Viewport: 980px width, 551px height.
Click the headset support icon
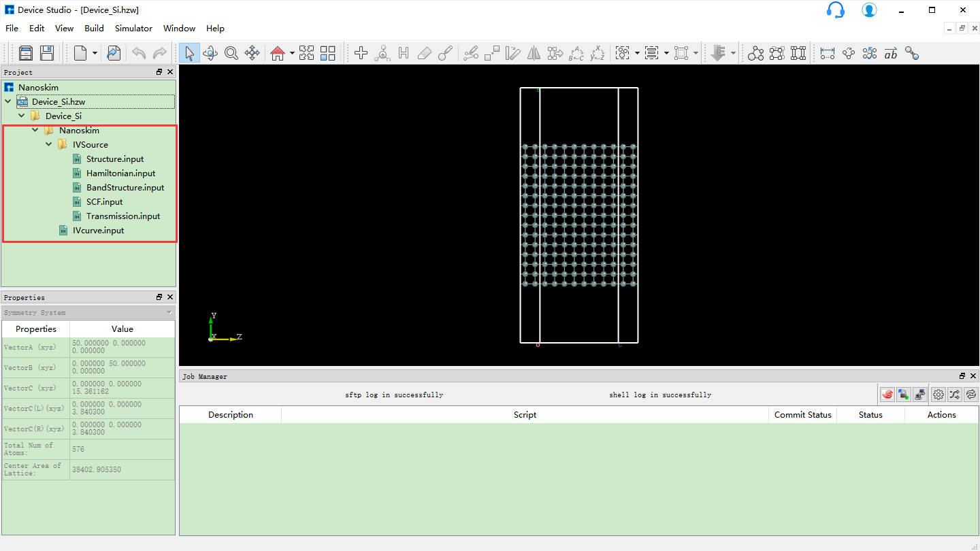(x=835, y=10)
